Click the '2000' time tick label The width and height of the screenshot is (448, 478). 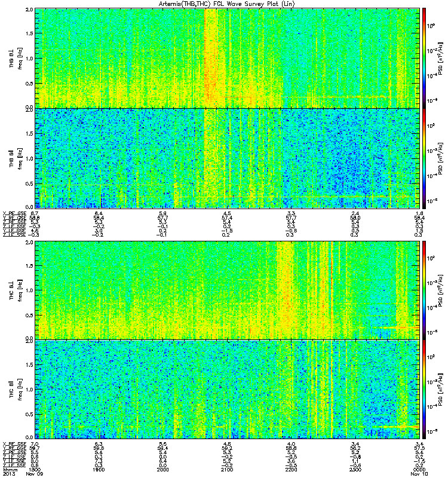tap(162, 470)
